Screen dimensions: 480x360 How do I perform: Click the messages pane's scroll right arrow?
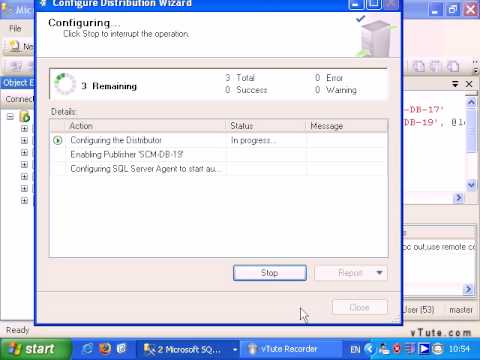[468, 289]
